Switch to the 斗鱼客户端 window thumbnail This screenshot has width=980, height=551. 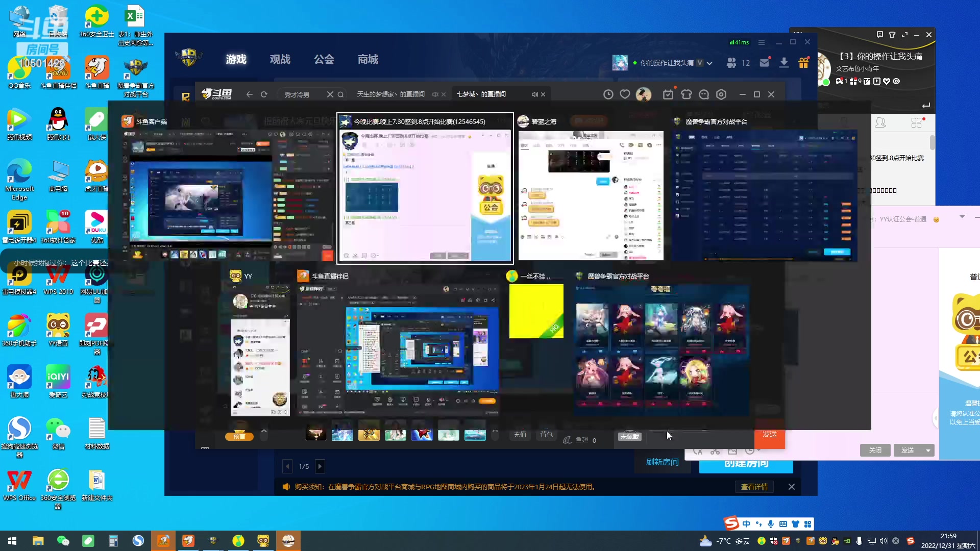click(228, 188)
